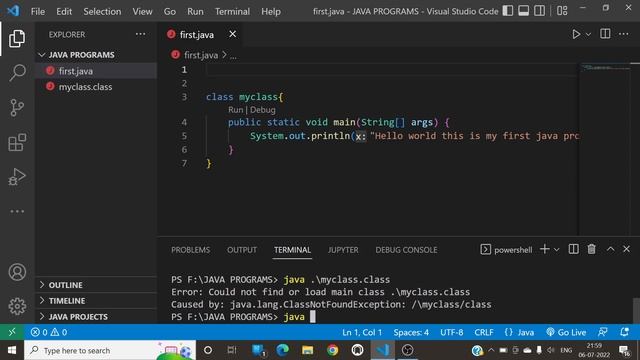Run the Java file with play button
Viewport: 640px width, 360px height.
(x=576, y=34)
